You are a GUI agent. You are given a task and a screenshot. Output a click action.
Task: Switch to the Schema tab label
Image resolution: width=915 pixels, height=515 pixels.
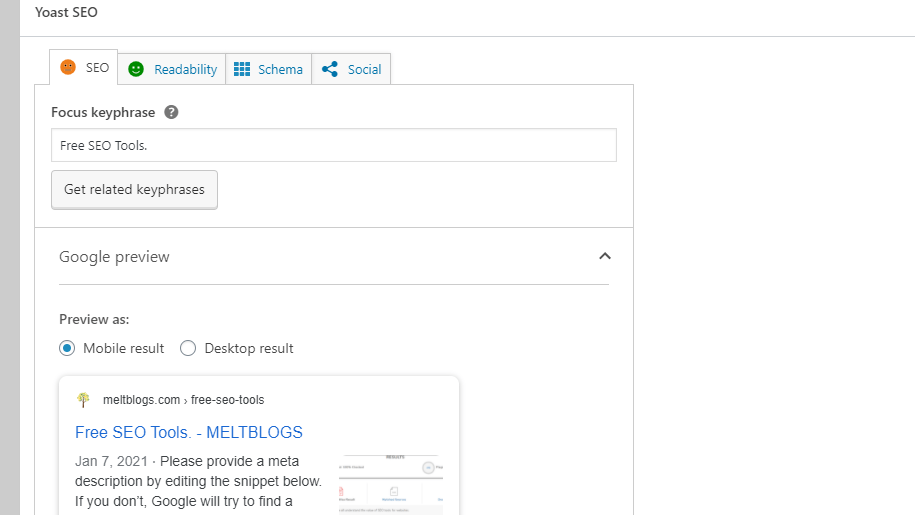pyautogui.click(x=280, y=69)
